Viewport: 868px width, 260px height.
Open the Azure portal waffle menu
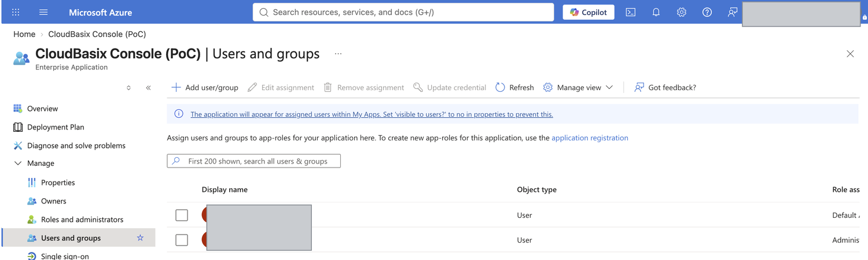click(x=16, y=12)
